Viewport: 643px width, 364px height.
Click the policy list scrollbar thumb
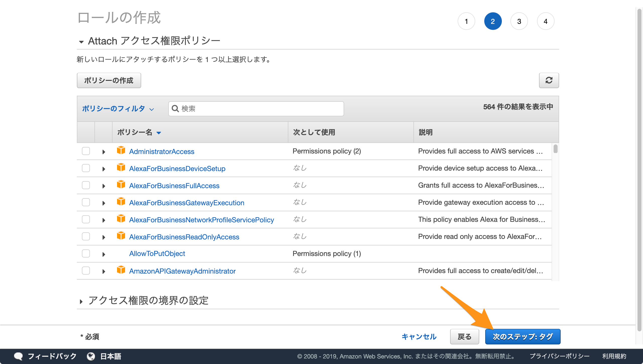coord(556,149)
